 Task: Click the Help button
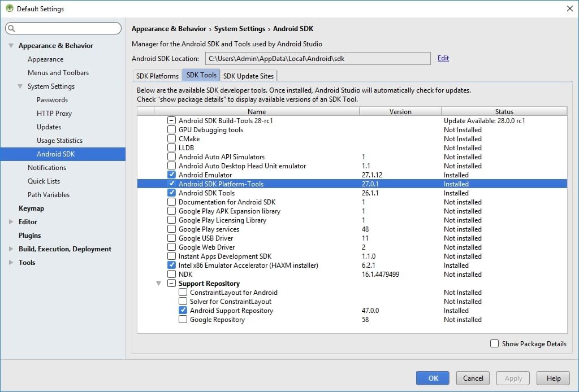pos(554,378)
